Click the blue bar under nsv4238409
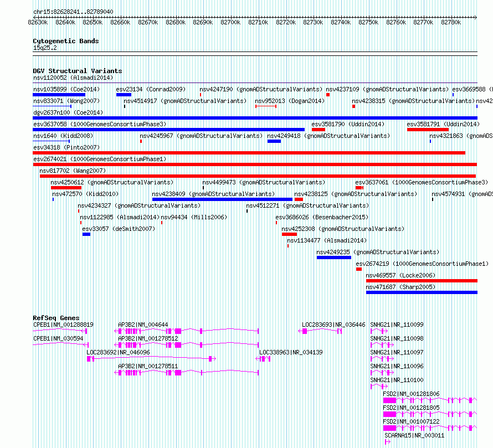Viewport: 493px width, 448px height. (222, 199)
